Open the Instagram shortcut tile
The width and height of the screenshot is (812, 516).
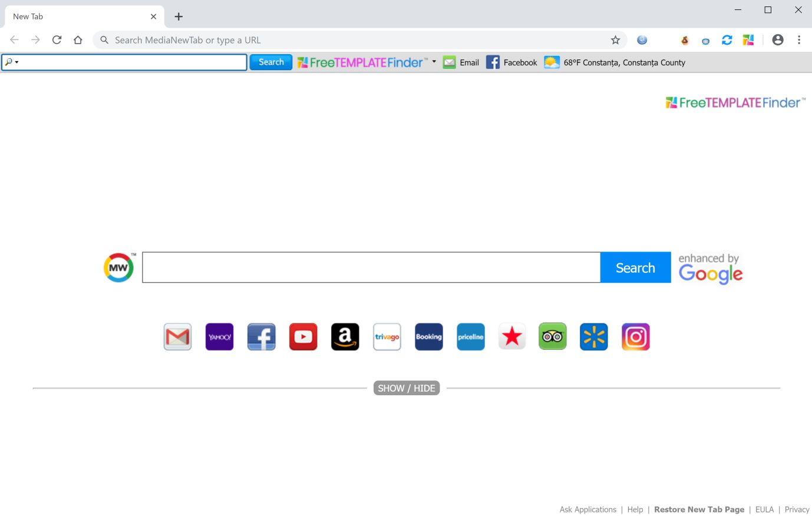click(636, 337)
